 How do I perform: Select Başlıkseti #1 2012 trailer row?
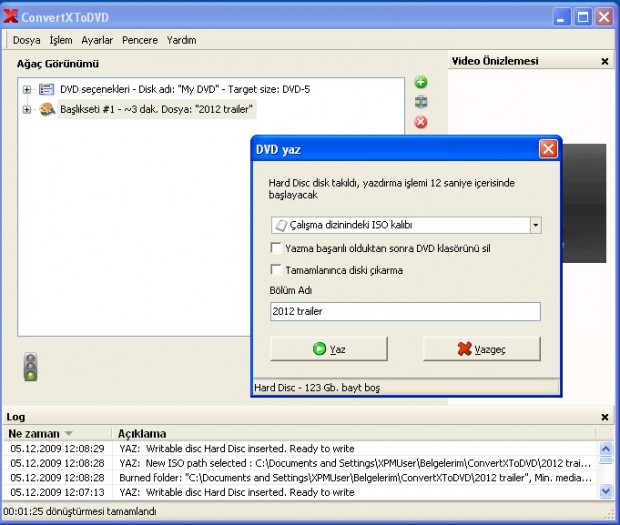point(157,109)
